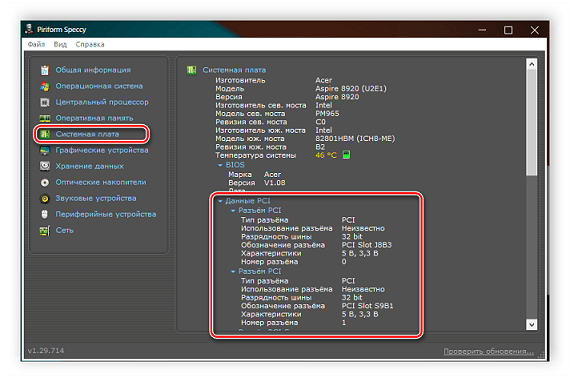
Task: Show Звуковые устройства section
Action: [96, 198]
